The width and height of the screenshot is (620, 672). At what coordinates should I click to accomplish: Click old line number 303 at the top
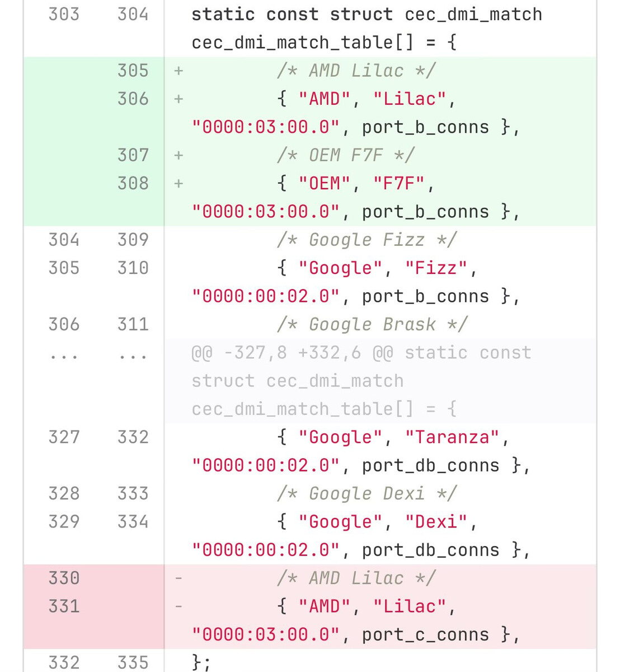coord(64,14)
